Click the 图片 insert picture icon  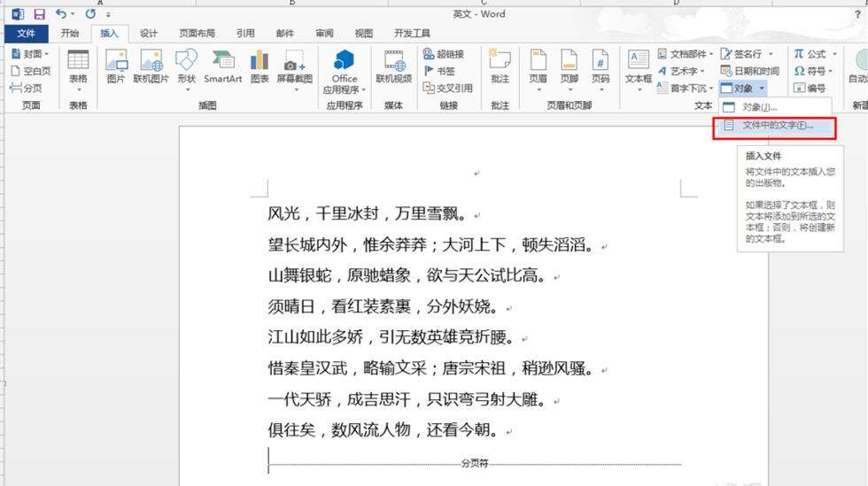[x=116, y=66]
